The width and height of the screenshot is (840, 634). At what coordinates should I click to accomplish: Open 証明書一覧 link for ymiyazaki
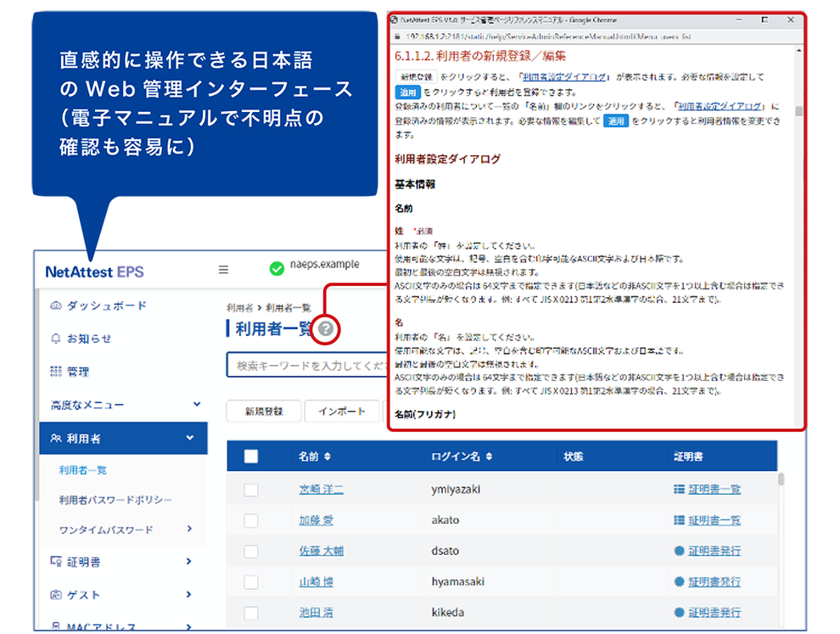714,490
